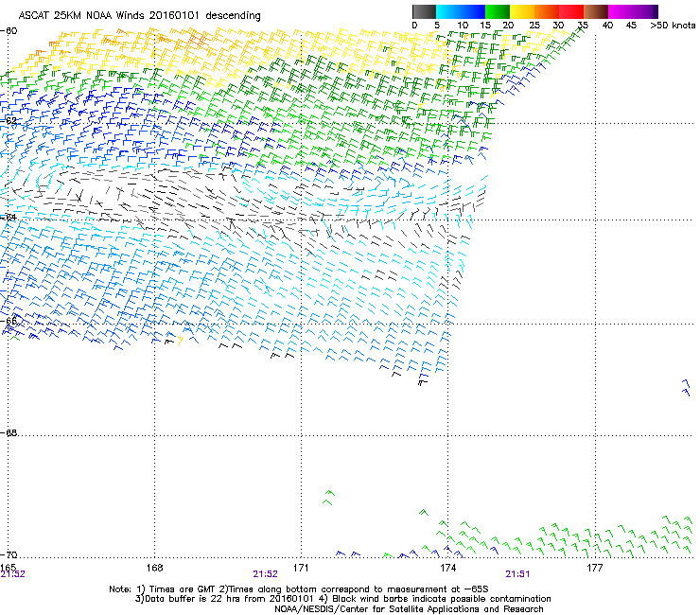Click the brown 35-40 knots legend swatch
Screen dimensions: 700x615
596,11
